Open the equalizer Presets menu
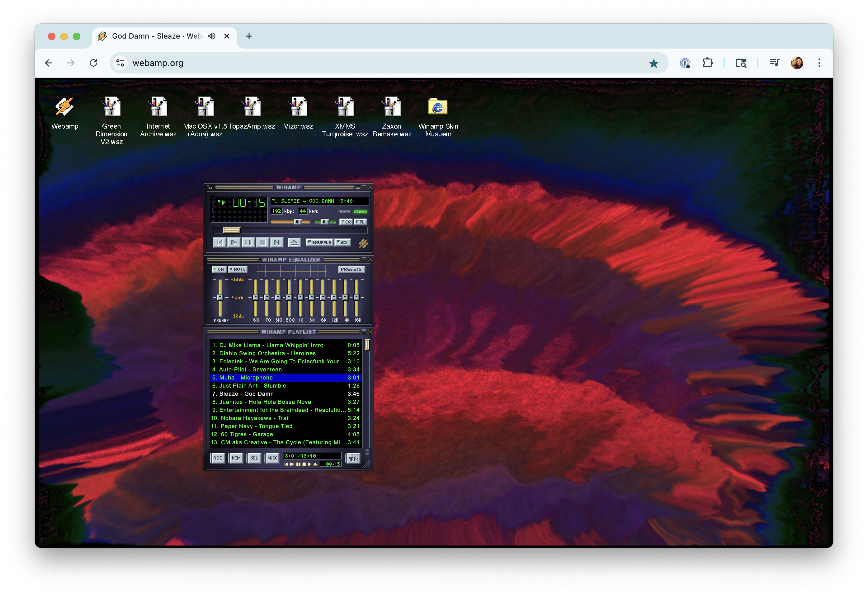Screen dimensions: 868x594 click(351, 269)
